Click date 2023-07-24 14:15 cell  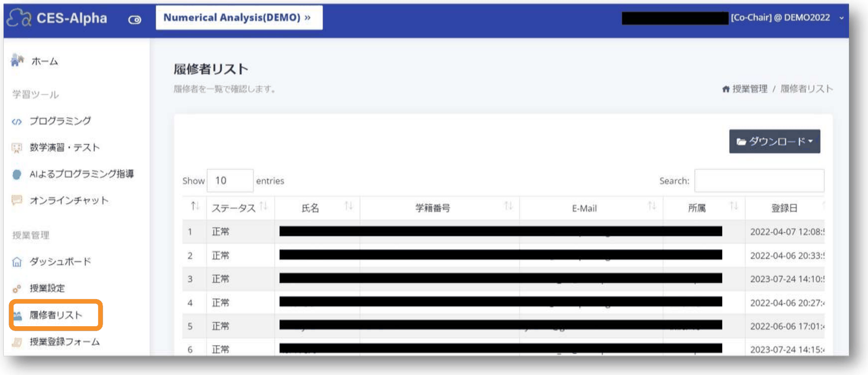click(787, 350)
